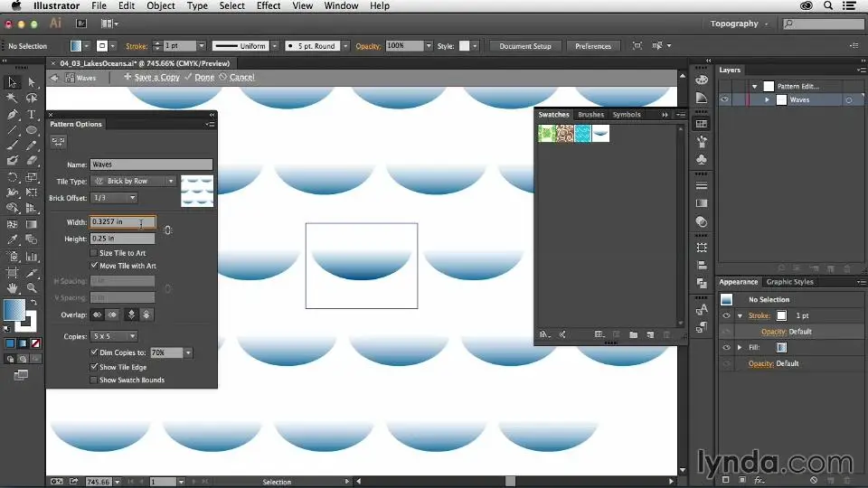Pick the Ellipse tool
This screenshot has width=868, height=488.
pos(32,130)
